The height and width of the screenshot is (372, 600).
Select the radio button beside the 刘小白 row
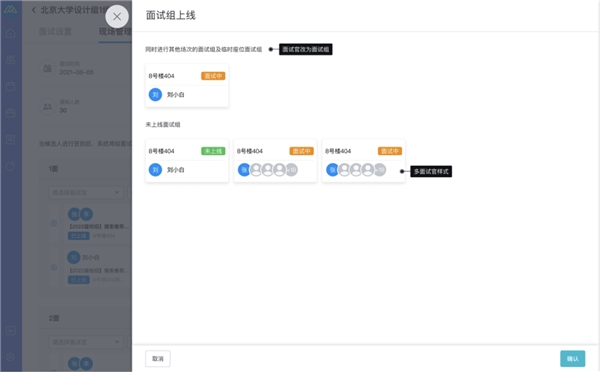54,267
